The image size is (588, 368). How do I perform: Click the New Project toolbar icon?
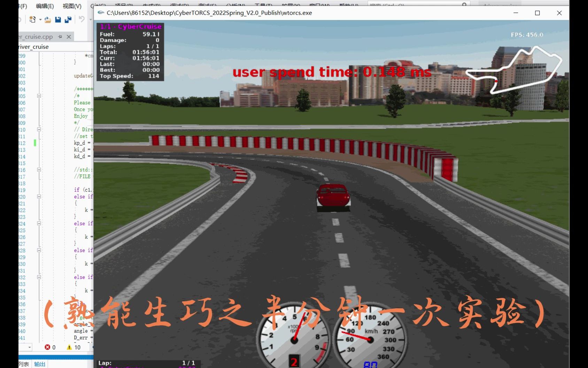pyautogui.click(x=33, y=20)
